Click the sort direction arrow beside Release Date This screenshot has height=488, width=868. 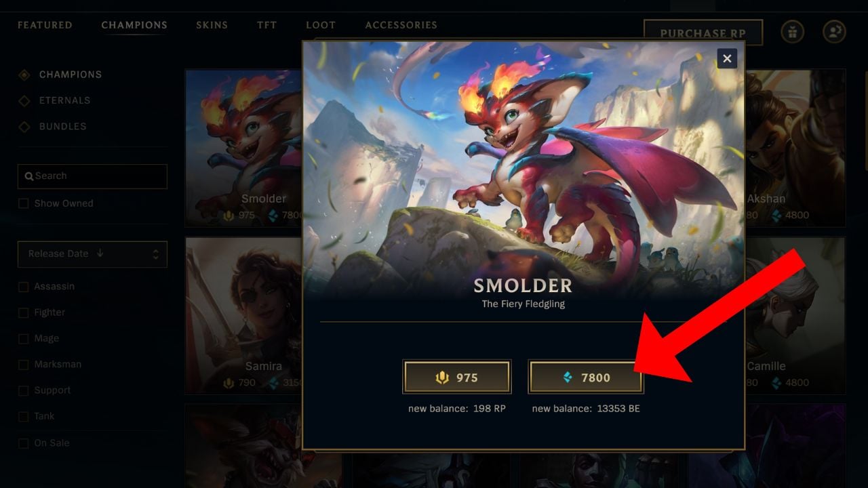point(100,253)
